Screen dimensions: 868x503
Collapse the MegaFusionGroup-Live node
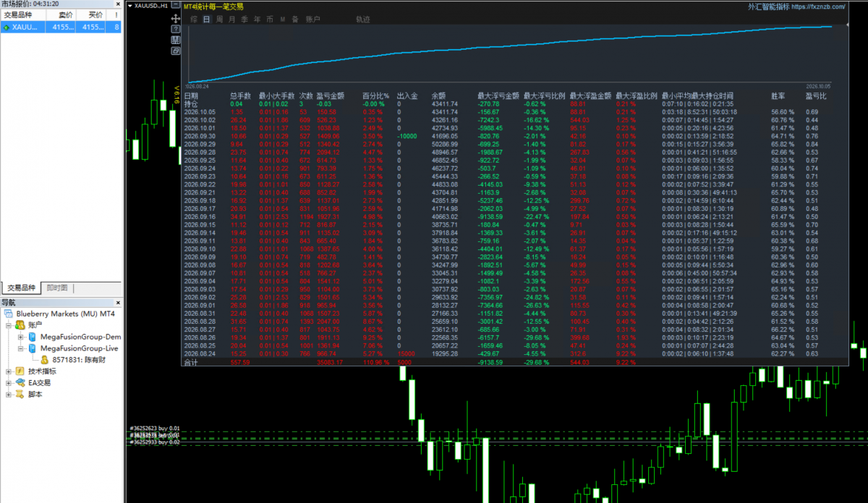(21, 348)
